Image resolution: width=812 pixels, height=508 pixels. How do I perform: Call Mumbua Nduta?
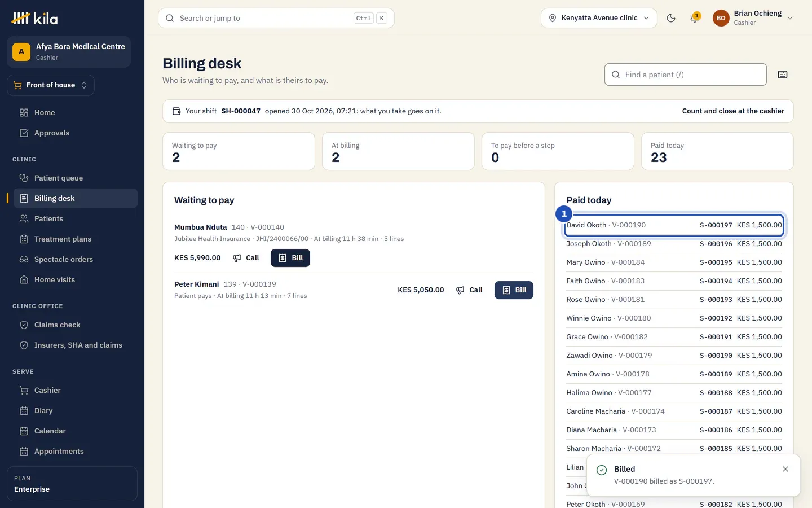point(246,258)
